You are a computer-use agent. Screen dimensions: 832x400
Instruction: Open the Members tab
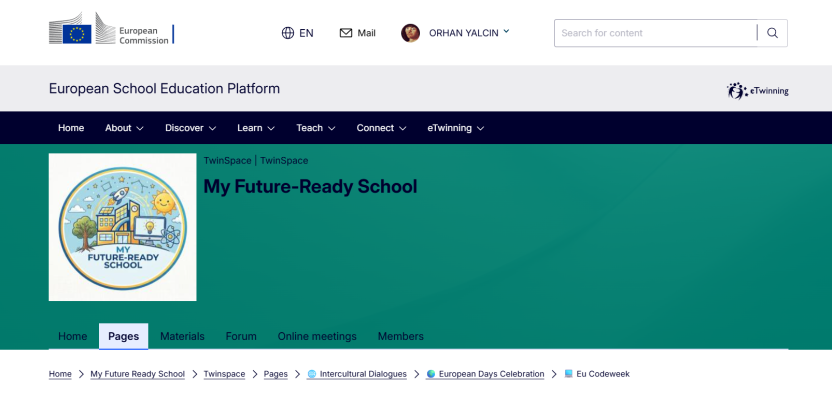[401, 336]
